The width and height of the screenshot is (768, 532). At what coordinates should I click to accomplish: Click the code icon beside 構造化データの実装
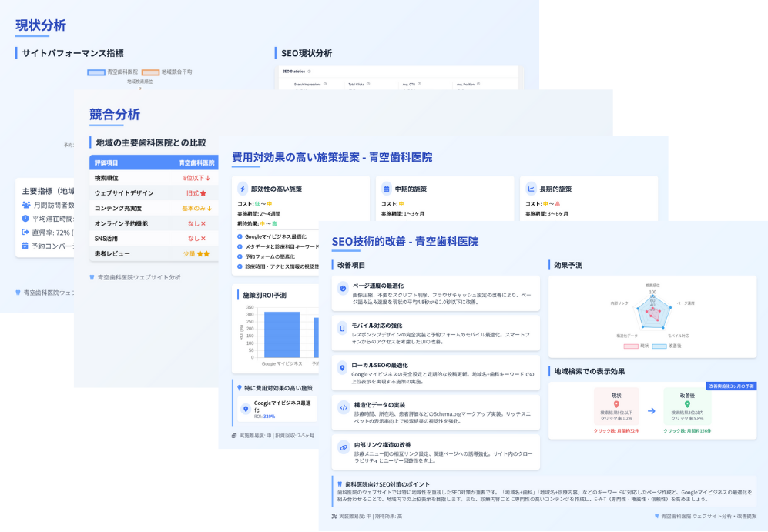point(344,408)
